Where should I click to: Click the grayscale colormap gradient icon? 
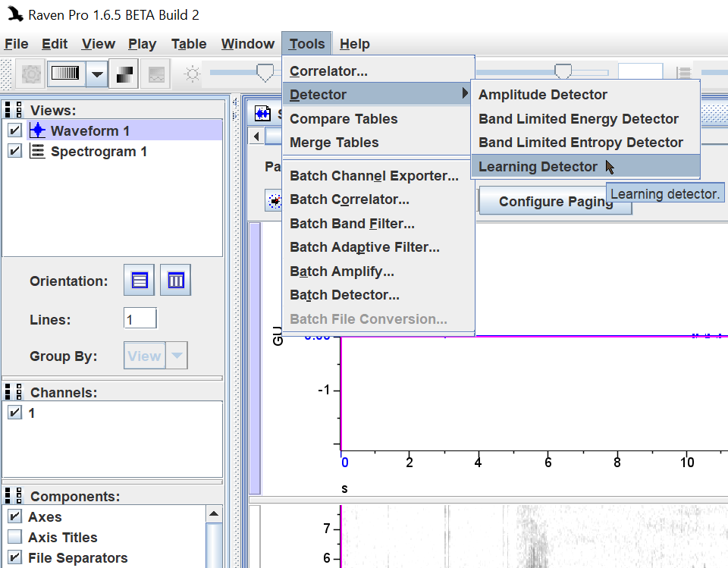pyautogui.click(x=124, y=74)
